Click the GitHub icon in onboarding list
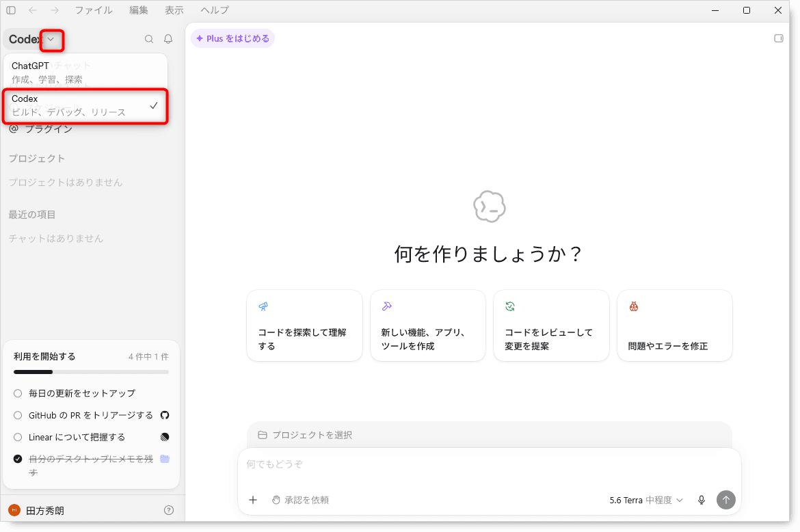 [164, 415]
